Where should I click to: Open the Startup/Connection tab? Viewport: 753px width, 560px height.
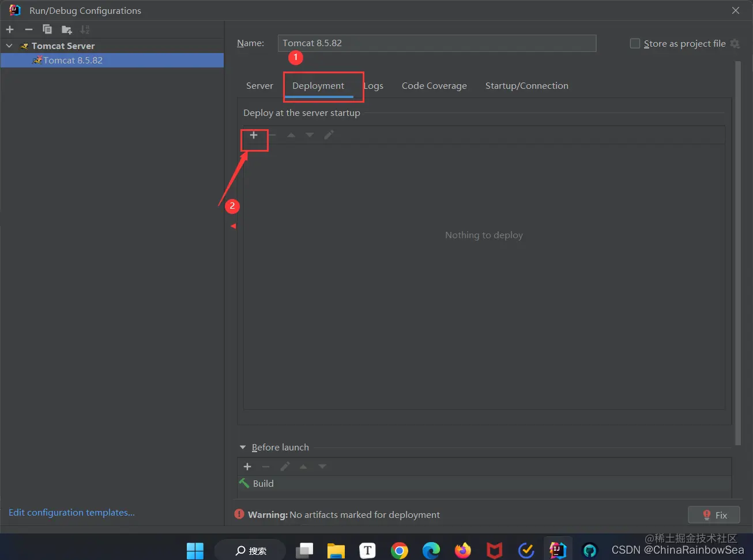point(527,86)
